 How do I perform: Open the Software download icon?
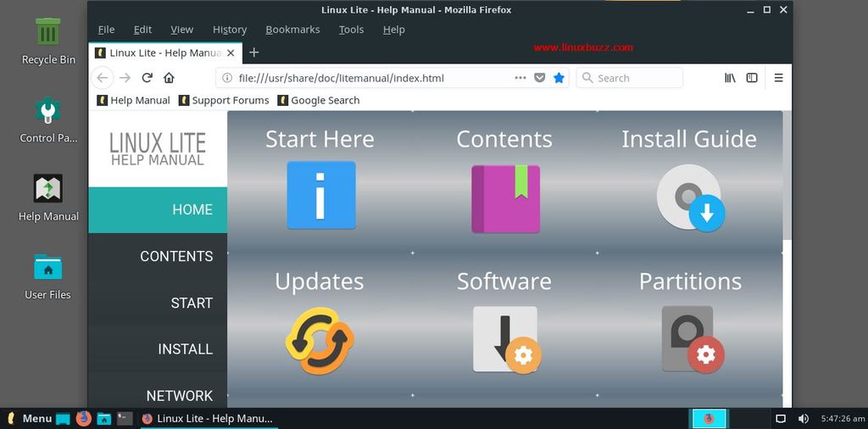coord(507,339)
